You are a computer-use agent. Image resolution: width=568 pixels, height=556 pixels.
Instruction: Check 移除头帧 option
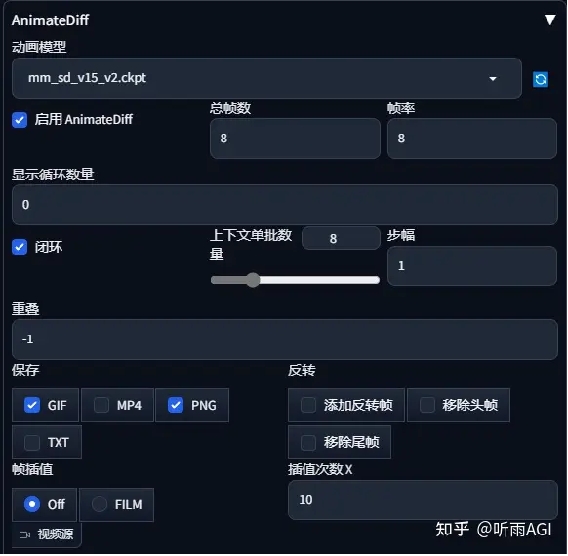click(x=427, y=405)
